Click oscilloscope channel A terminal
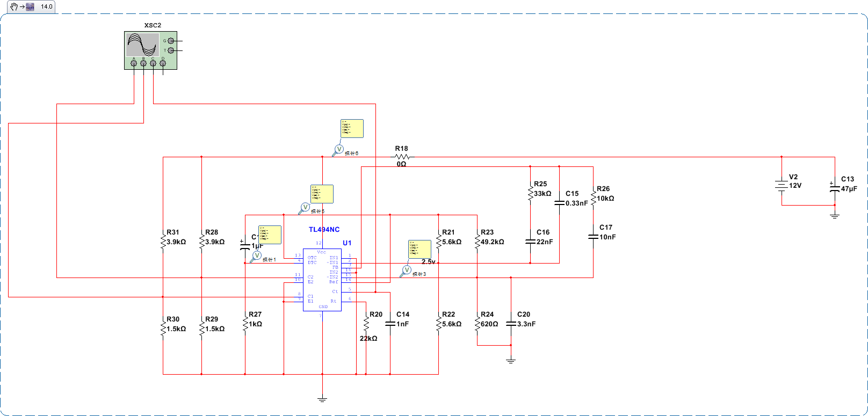This screenshot has height=416, width=868. pyautogui.click(x=134, y=63)
